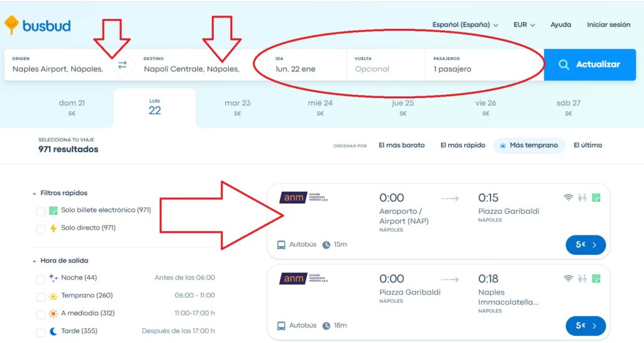
Task: Enable the Solo billete electrónico filter
Action: (41, 211)
